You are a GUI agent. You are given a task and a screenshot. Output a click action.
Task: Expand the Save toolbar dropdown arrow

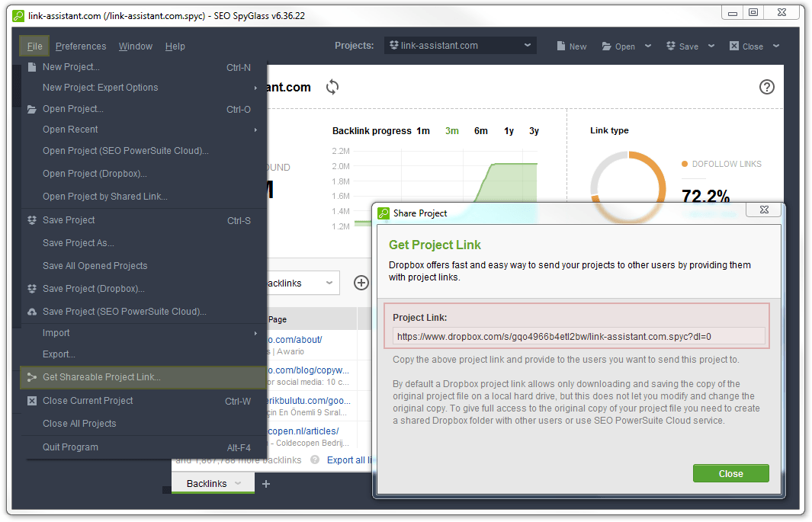pyautogui.click(x=711, y=46)
